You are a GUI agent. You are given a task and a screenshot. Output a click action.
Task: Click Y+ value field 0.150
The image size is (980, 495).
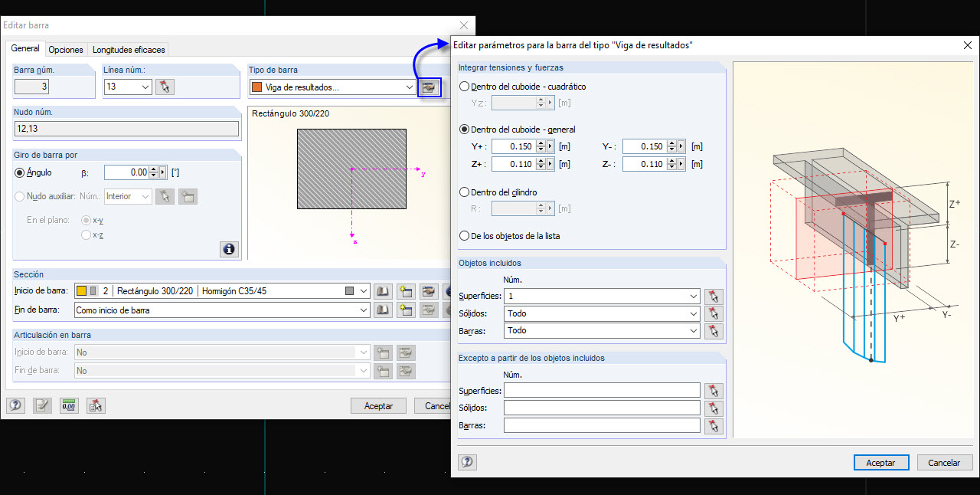(x=513, y=146)
